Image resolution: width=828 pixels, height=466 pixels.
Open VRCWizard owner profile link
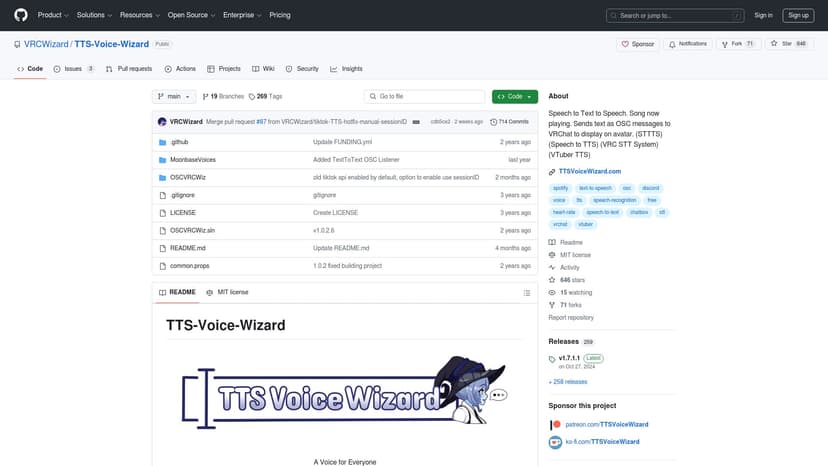coord(46,44)
